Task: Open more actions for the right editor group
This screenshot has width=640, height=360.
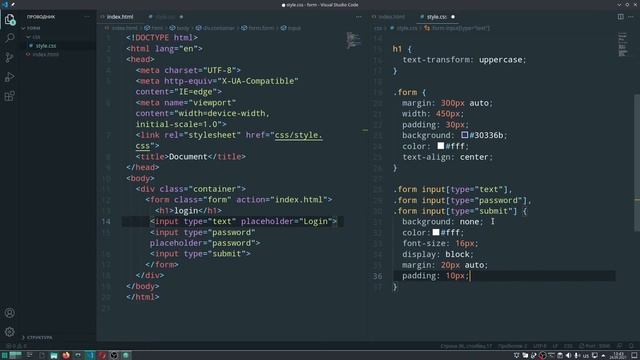Action: click(x=631, y=17)
